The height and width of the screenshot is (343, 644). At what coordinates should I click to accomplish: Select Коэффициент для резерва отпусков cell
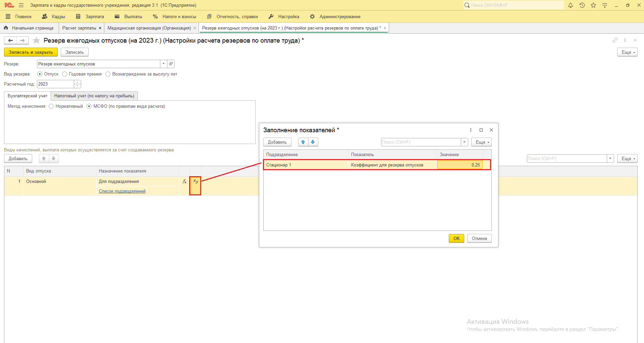[393, 165]
